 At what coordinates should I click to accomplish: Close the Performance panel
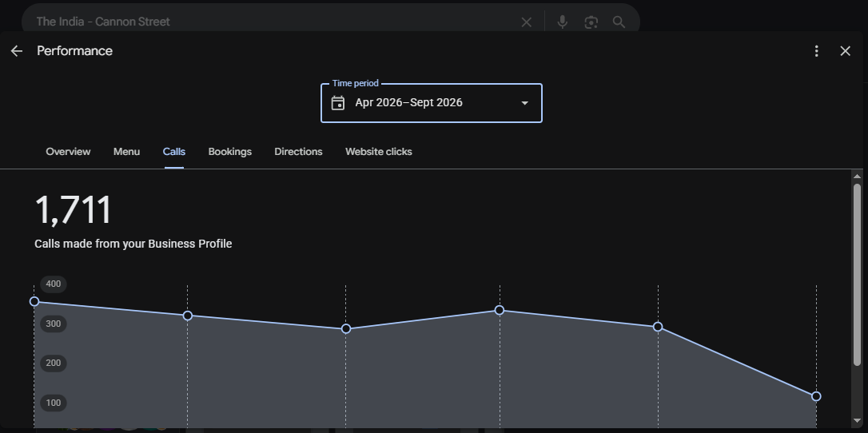click(x=846, y=51)
